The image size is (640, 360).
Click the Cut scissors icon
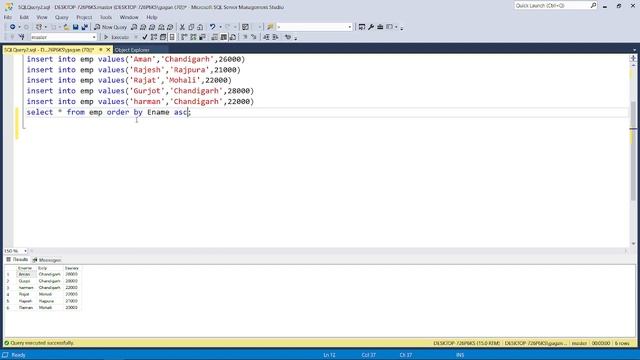point(182,27)
